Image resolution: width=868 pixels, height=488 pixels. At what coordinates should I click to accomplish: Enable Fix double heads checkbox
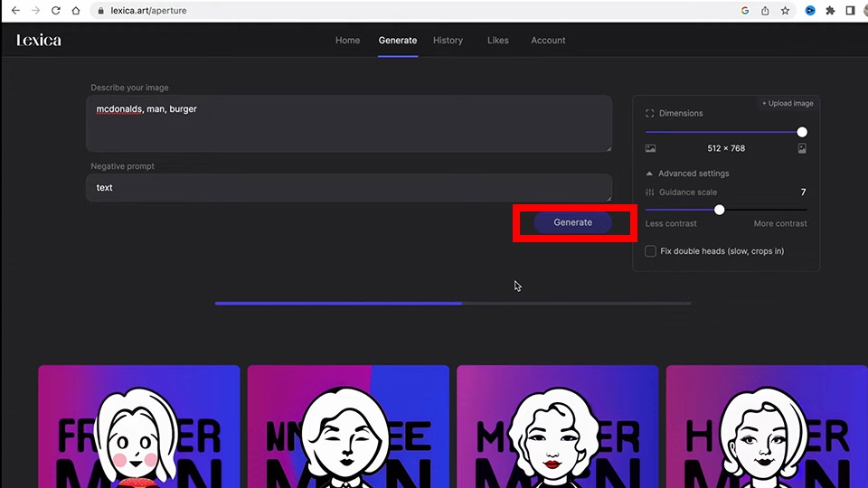[x=650, y=251]
